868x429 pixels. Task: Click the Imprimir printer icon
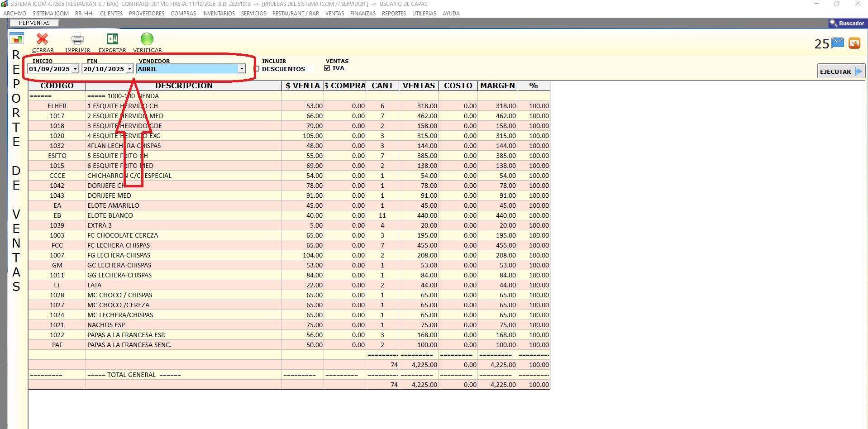(x=77, y=39)
